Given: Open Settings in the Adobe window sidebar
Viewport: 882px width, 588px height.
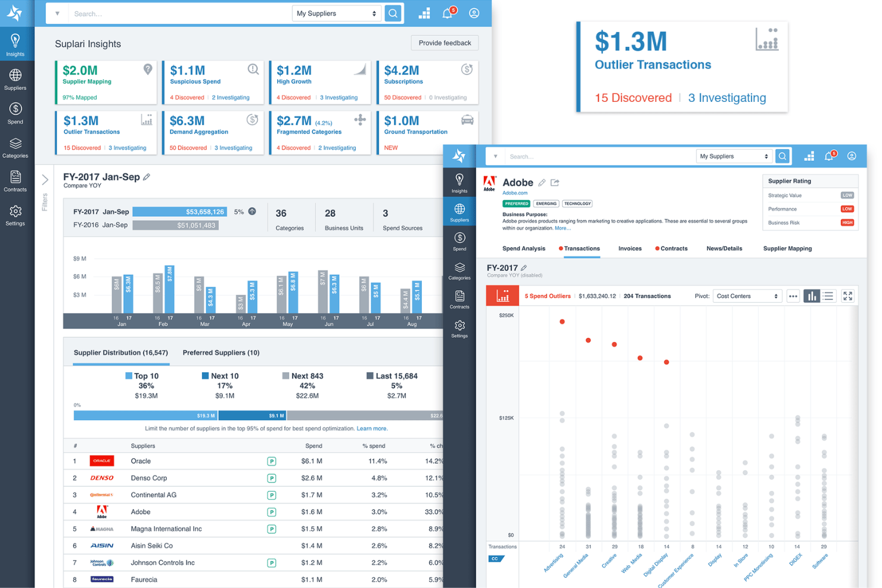Looking at the screenshot, I should coord(459,328).
